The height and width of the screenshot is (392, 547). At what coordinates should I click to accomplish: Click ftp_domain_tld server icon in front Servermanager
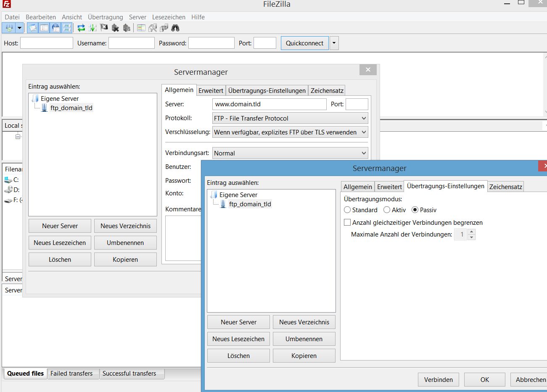(x=223, y=204)
